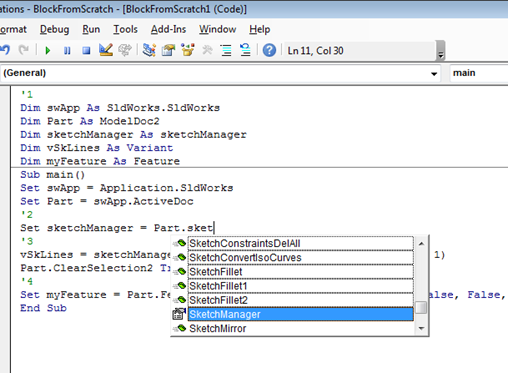508x373 pixels.
Task: Click 'Dim Part As ModelDoc2' line
Action: coord(90,121)
